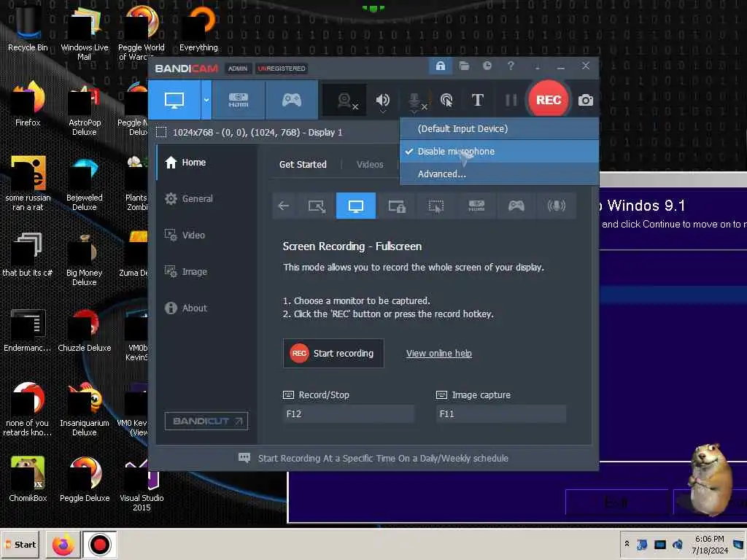747x560 pixels.
Task: Open AstroPop Deluxe desktop icon
Action: coord(85,109)
